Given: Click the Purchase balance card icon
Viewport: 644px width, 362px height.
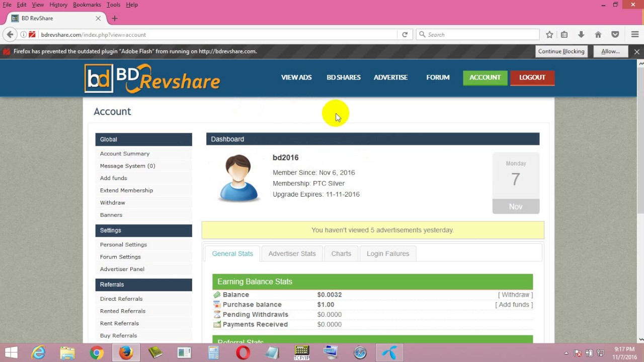Looking at the screenshot, I should [x=217, y=305].
